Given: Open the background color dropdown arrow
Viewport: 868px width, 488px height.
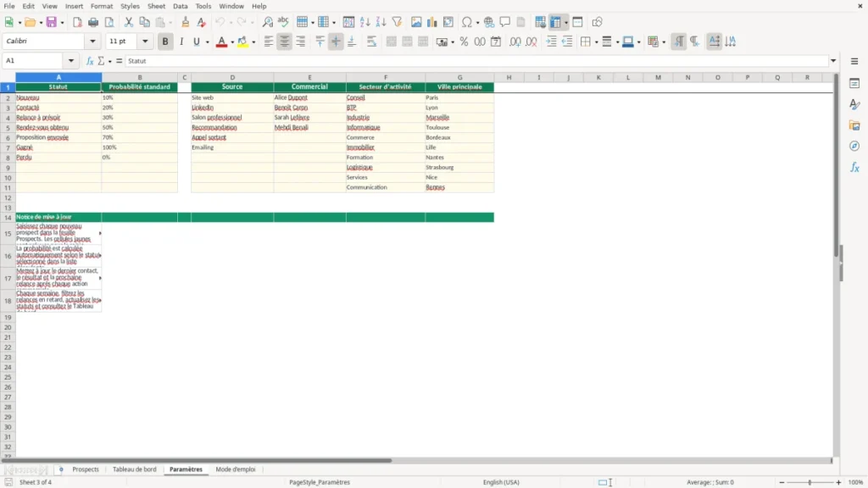Looking at the screenshot, I should [x=253, y=42].
